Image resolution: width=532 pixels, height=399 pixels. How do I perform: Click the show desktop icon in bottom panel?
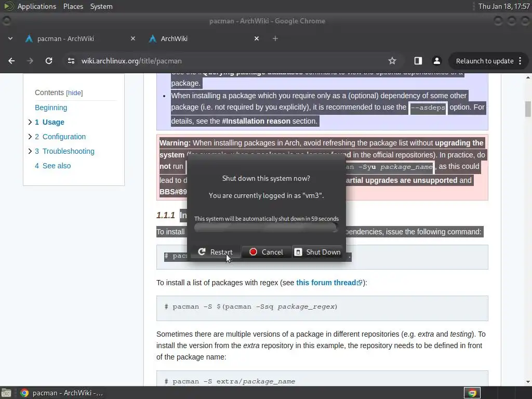click(6, 393)
